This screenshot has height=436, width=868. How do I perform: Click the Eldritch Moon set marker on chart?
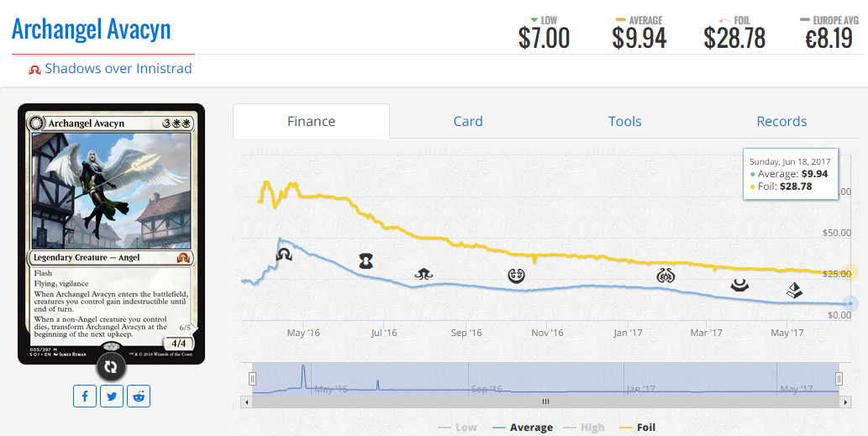tap(423, 273)
